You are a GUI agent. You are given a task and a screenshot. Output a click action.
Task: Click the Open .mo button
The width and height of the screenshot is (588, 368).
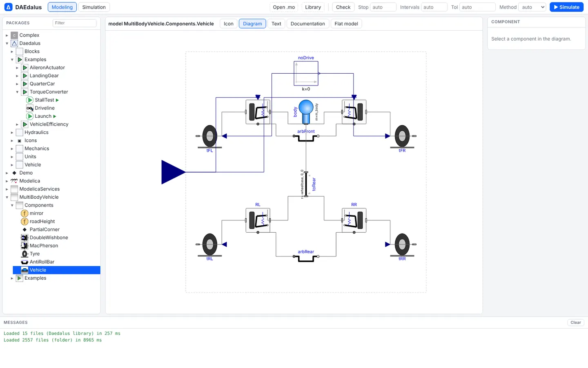[284, 7]
